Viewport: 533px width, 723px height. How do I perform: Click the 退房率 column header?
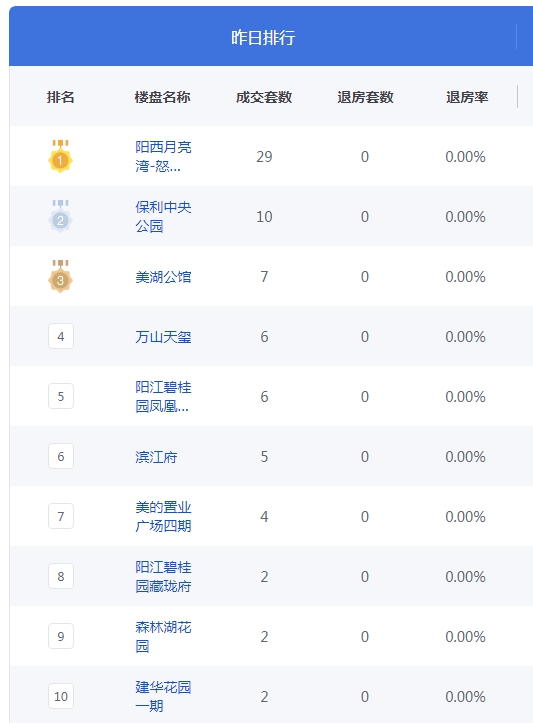pyautogui.click(x=467, y=97)
